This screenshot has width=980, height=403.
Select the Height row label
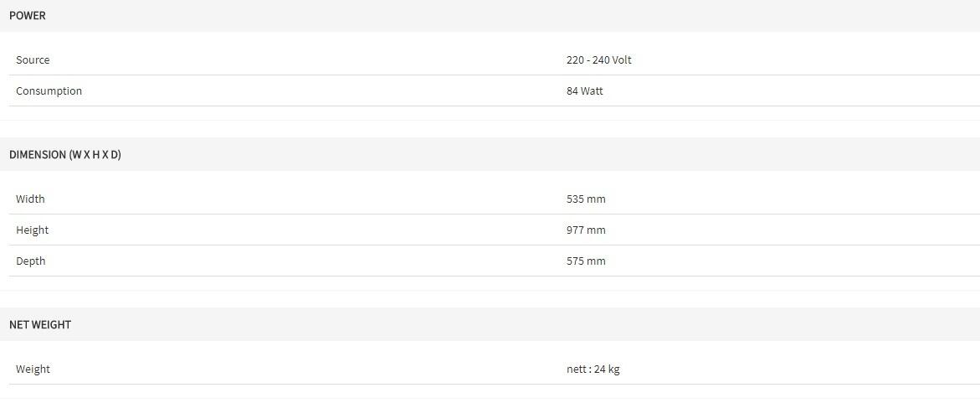(32, 230)
